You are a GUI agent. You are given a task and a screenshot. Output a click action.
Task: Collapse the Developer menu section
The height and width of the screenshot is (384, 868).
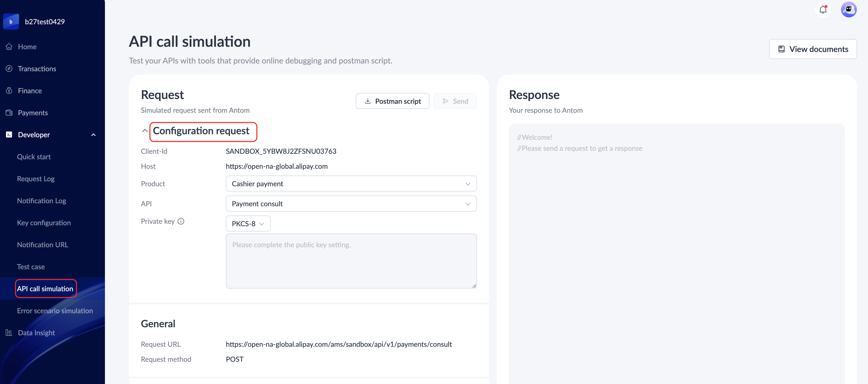coord(93,135)
